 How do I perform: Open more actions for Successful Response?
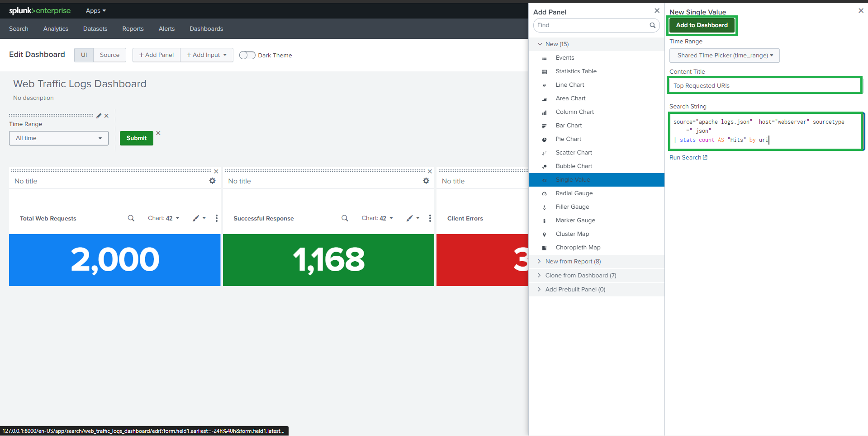pos(430,218)
